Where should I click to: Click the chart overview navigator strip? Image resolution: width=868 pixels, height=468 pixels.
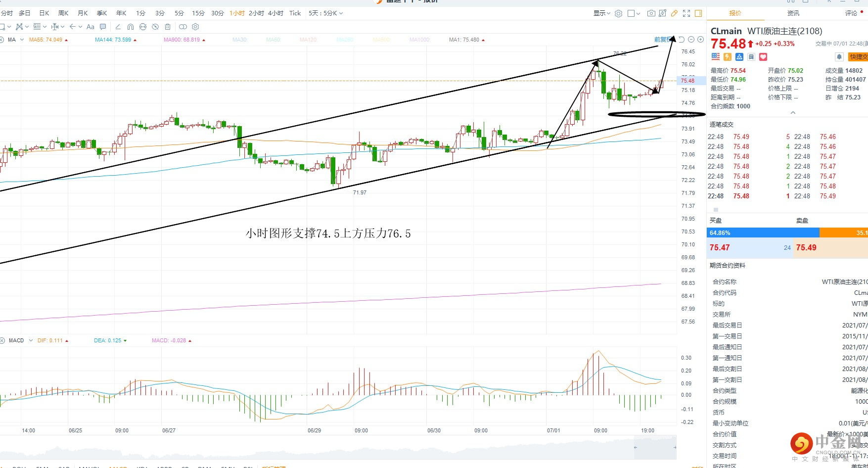[338, 447]
